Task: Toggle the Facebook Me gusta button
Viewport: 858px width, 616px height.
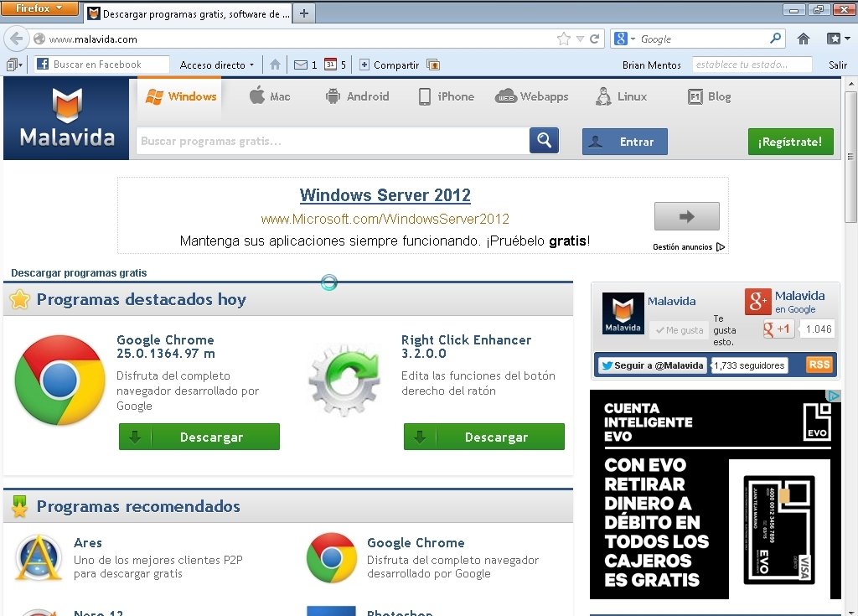Action: click(x=679, y=330)
